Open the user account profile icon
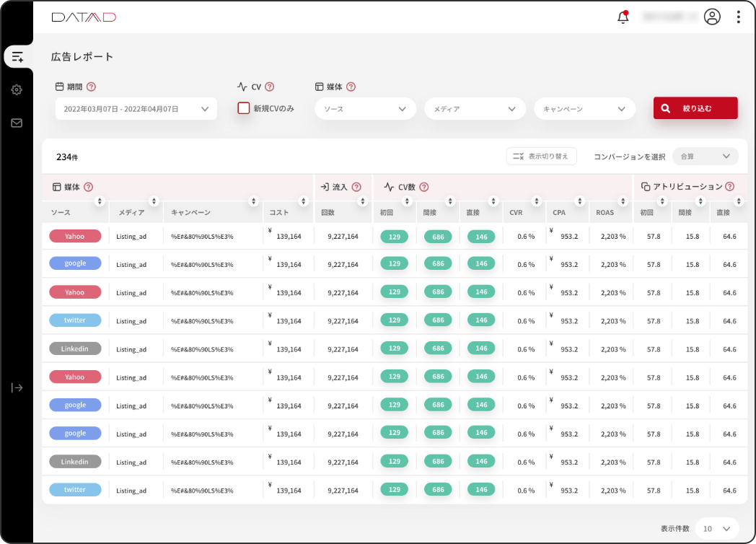The image size is (756, 544). pos(712,17)
